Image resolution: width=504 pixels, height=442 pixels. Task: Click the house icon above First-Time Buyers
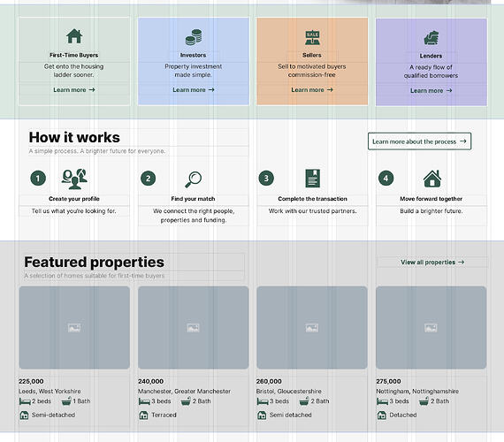click(x=74, y=36)
